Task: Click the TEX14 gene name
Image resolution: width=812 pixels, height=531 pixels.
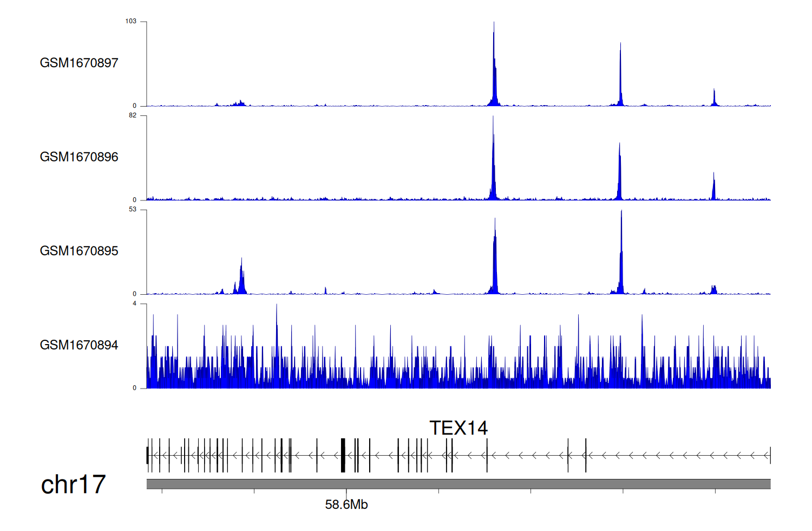Action: pyautogui.click(x=459, y=428)
